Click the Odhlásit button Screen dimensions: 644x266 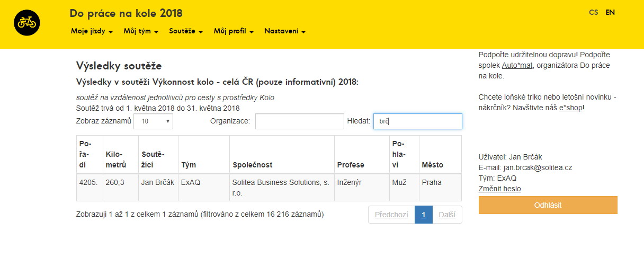coord(548,205)
